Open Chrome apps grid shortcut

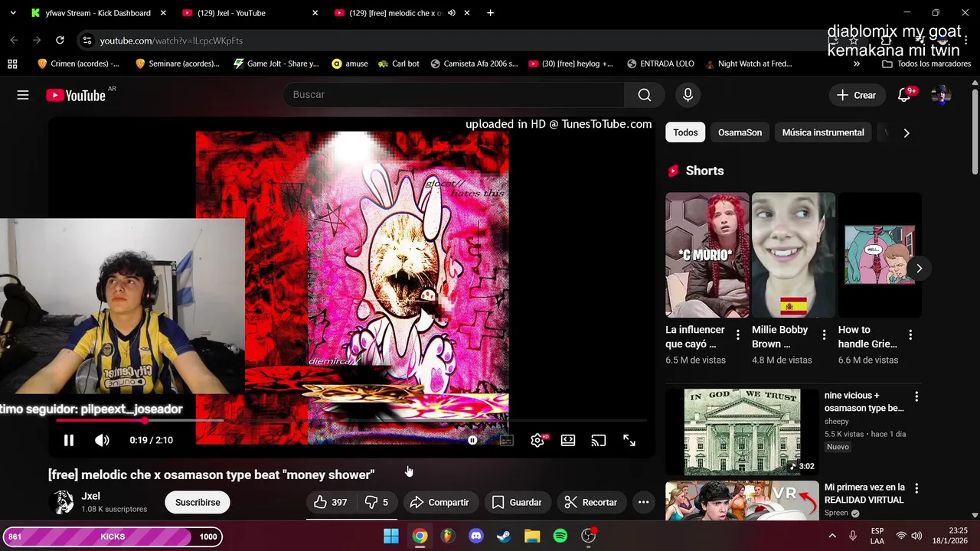tap(12, 64)
